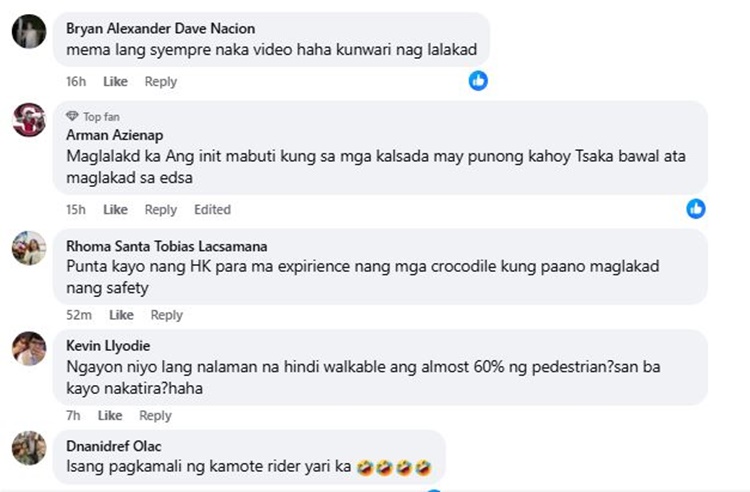The image size is (750, 492).
Task: Reply to Kevin Llyodie's comment
Action: [155, 415]
